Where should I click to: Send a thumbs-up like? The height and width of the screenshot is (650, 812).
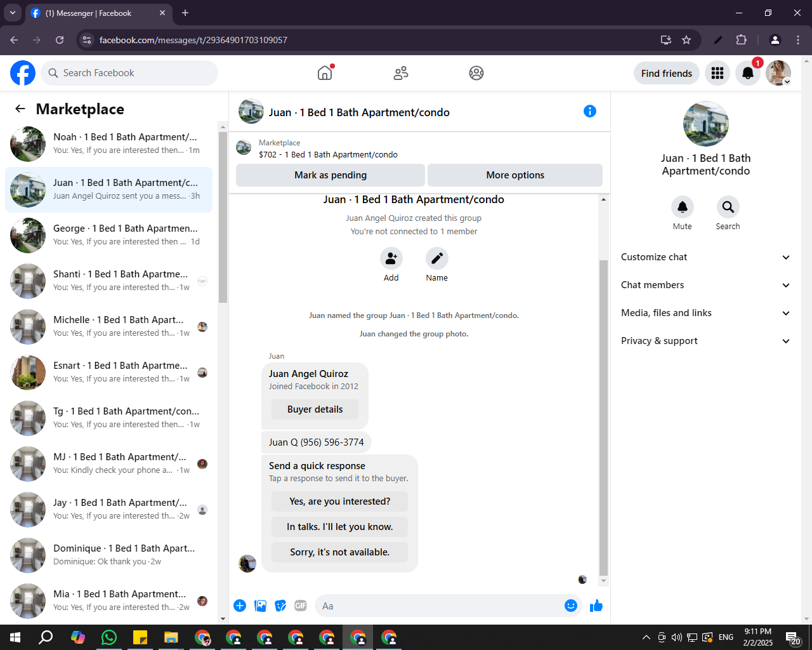(596, 606)
